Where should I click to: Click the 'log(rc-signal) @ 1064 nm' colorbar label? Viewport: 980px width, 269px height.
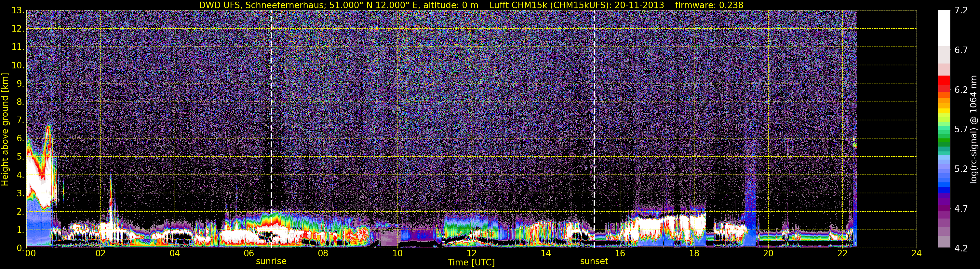point(973,130)
